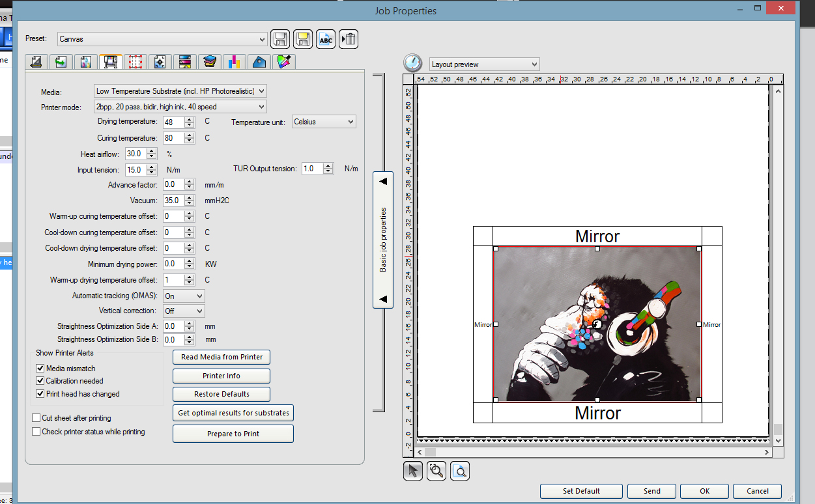Image resolution: width=815 pixels, height=504 pixels.
Task: Click Straightness Optimization Side A field
Action: [x=173, y=326]
